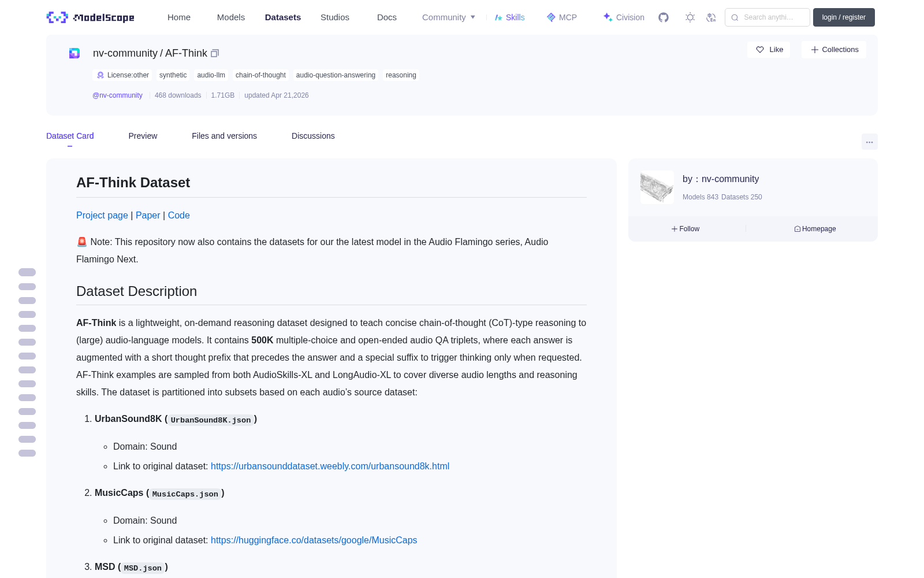Image resolution: width=924 pixels, height=578 pixels.
Task: Switch language with the translate icon
Action: pos(711,17)
